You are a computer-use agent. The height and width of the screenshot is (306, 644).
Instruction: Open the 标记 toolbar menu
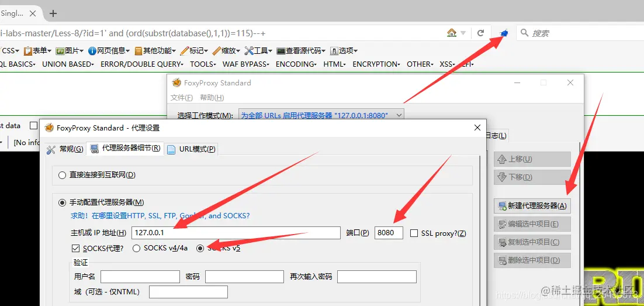tap(194, 51)
